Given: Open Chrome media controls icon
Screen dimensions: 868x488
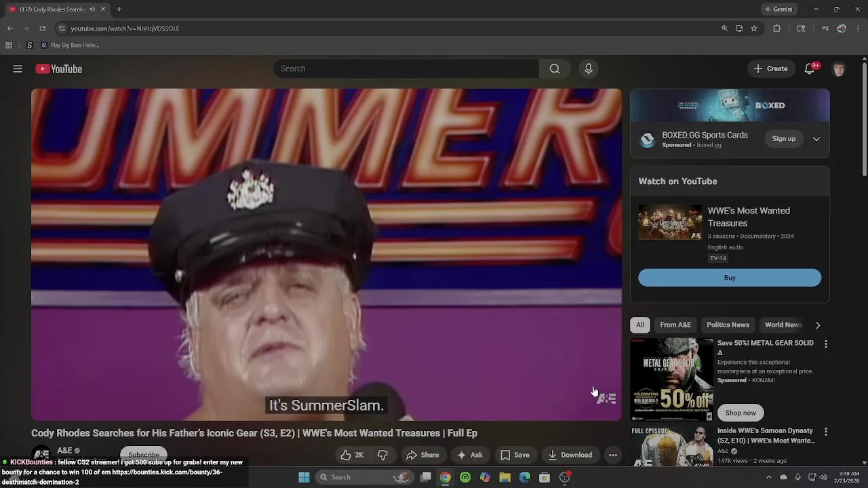Looking at the screenshot, I should 825,28.
